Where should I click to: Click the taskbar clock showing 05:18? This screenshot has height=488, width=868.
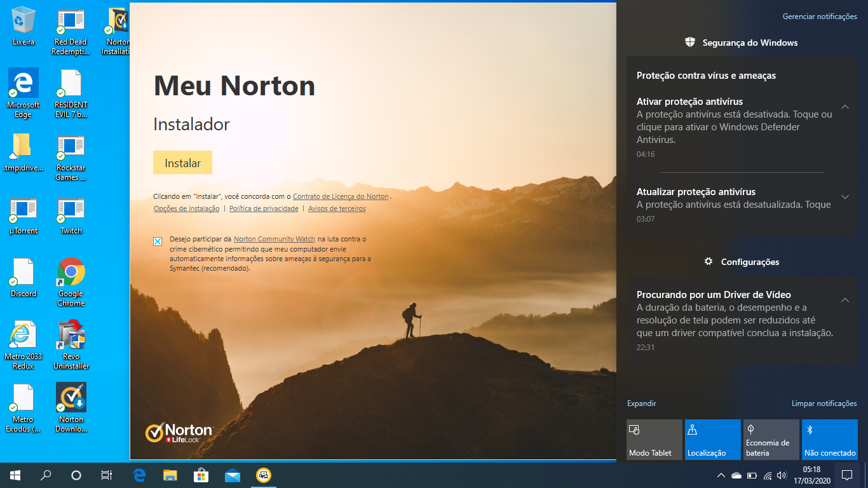(x=811, y=475)
